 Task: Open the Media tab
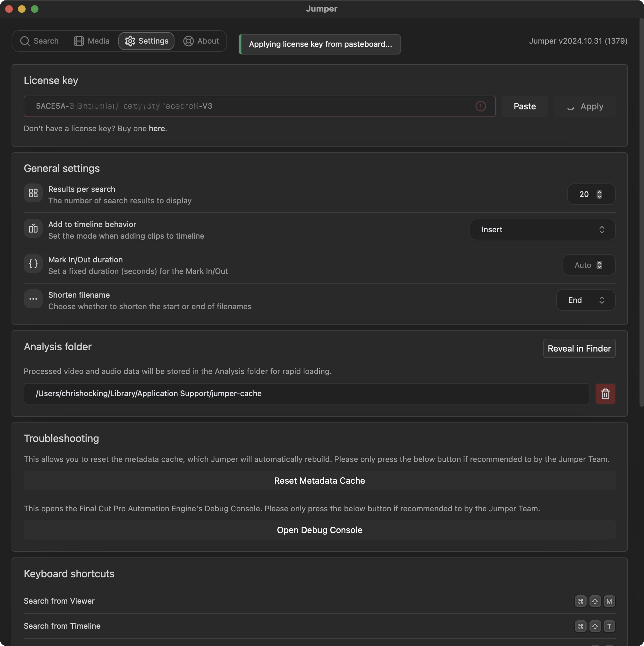coord(92,41)
